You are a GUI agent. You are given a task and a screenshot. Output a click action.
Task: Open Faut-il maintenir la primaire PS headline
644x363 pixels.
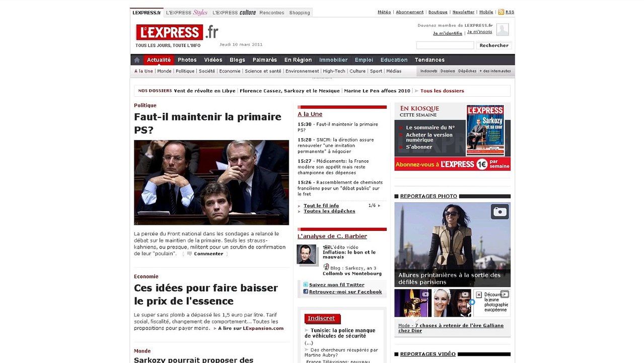click(207, 124)
